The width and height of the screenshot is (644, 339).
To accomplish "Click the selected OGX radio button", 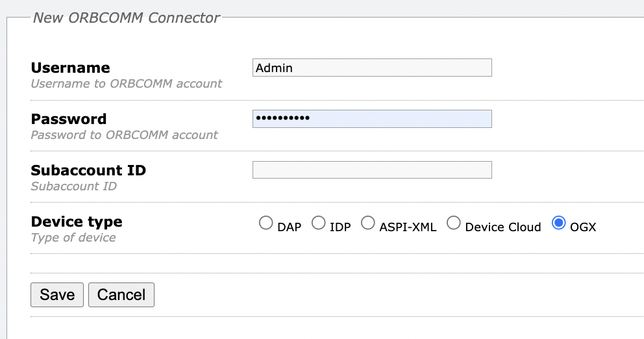I will 558,223.
